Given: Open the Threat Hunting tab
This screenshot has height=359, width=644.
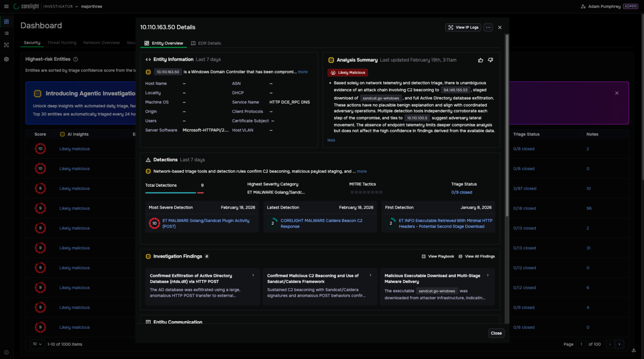Looking at the screenshot, I should tap(62, 43).
